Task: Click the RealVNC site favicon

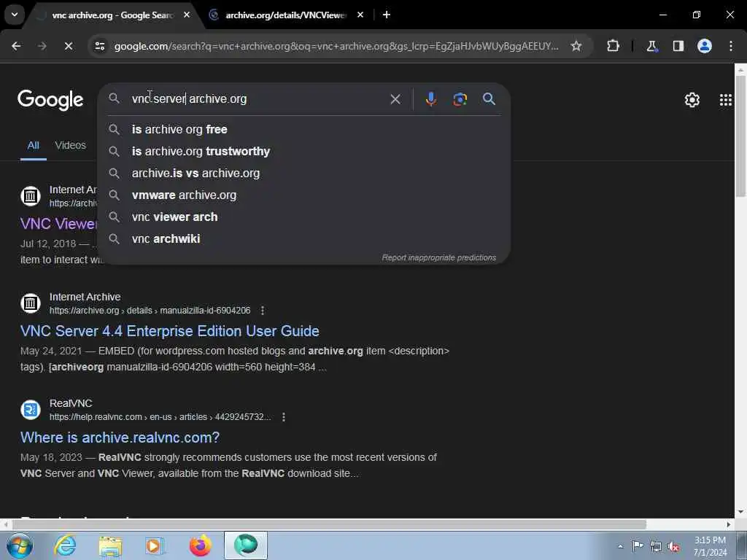Action: click(31, 410)
